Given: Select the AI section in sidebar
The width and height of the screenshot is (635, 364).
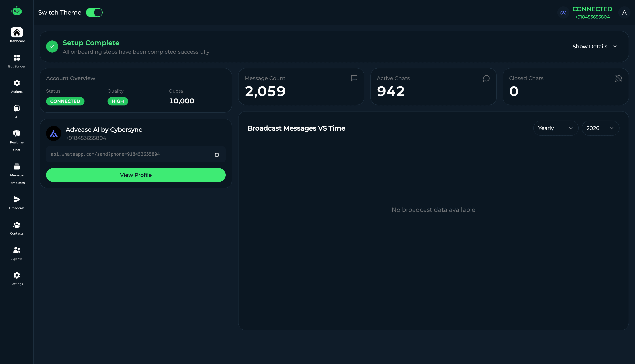Looking at the screenshot, I should click(16, 111).
